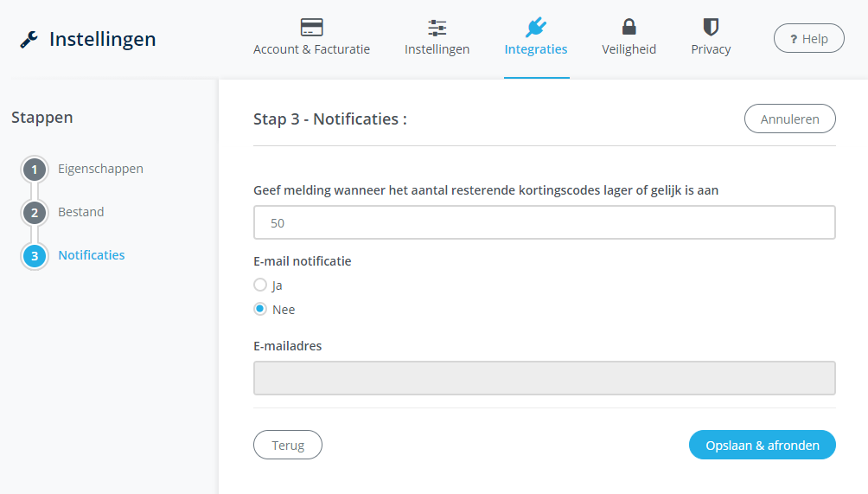Click Opslaan & afronden button
This screenshot has width=868, height=494.
pos(762,445)
